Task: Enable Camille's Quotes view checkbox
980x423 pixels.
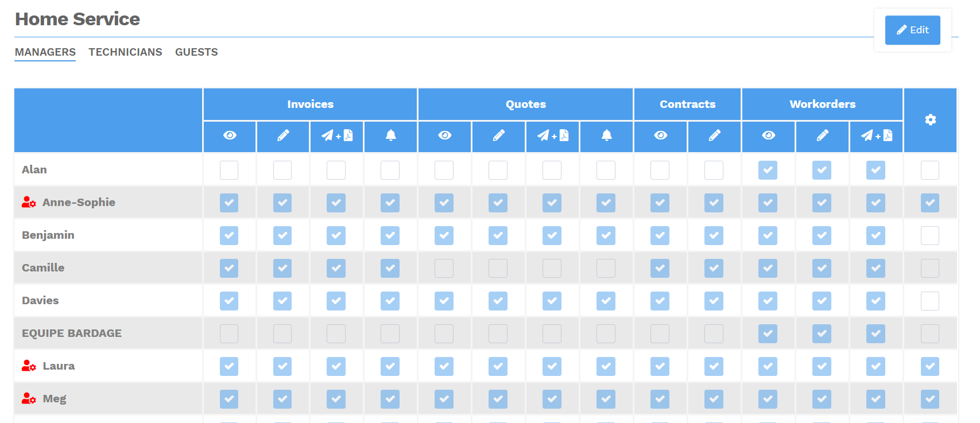Action: pos(444,267)
